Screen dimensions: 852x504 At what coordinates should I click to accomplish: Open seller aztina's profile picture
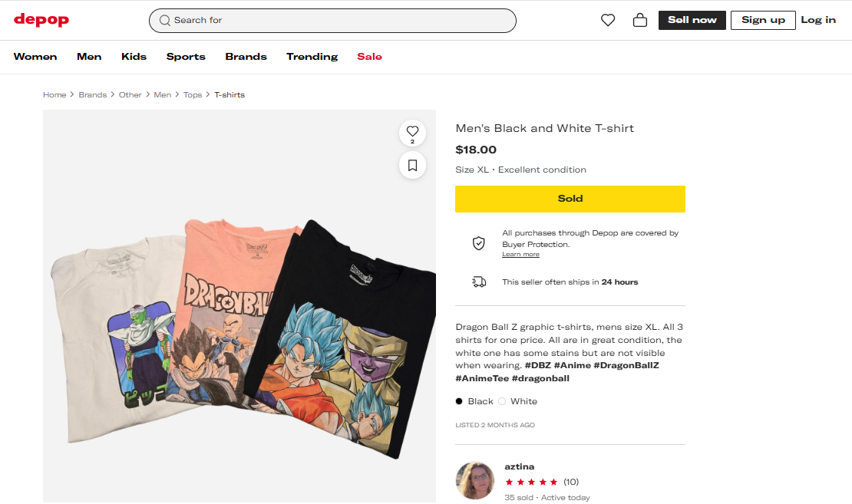pos(475,480)
